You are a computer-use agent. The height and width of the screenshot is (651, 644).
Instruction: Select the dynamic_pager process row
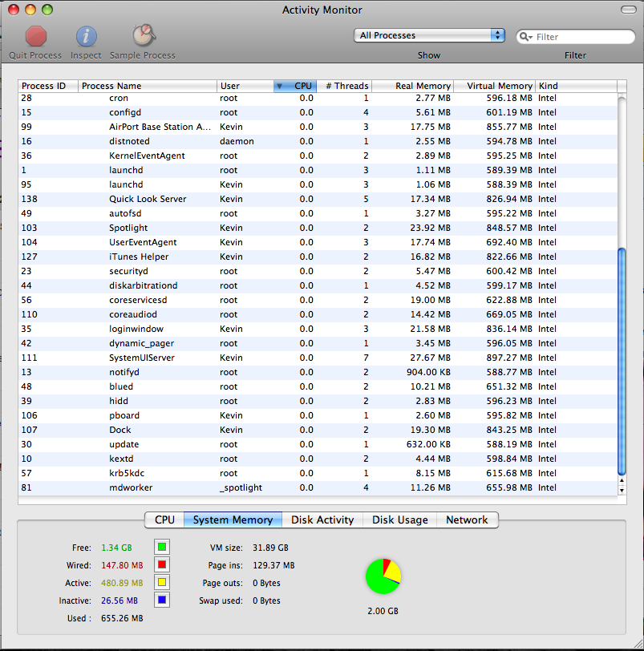[x=318, y=343]
